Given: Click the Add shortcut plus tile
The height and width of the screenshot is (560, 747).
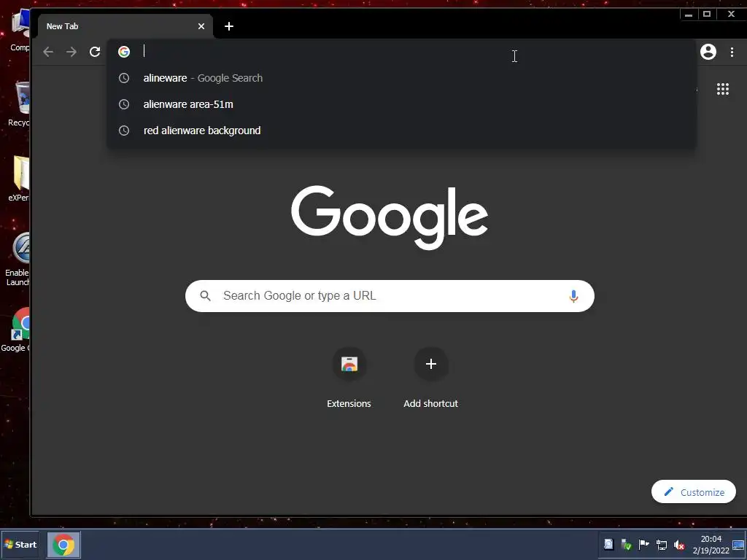Looking at the screenshot, I should click(x=430, y=365).
